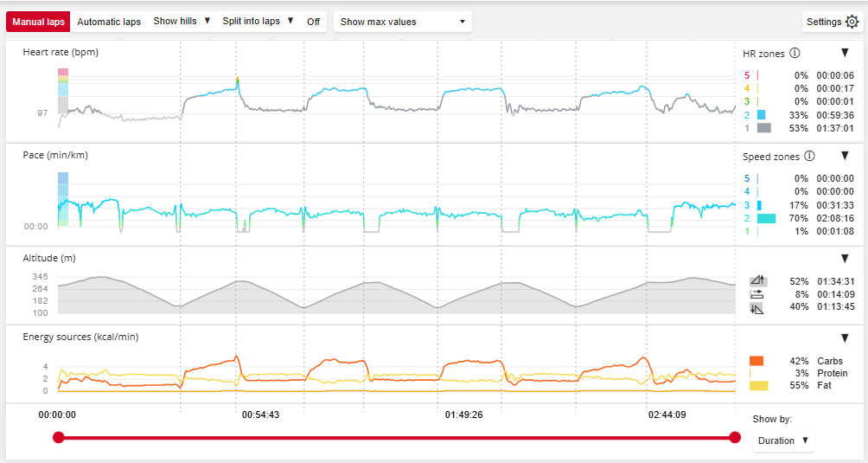Click the flat terrain icon in Altitude panel
Screen dimensions: 868x463
[757, 294]
